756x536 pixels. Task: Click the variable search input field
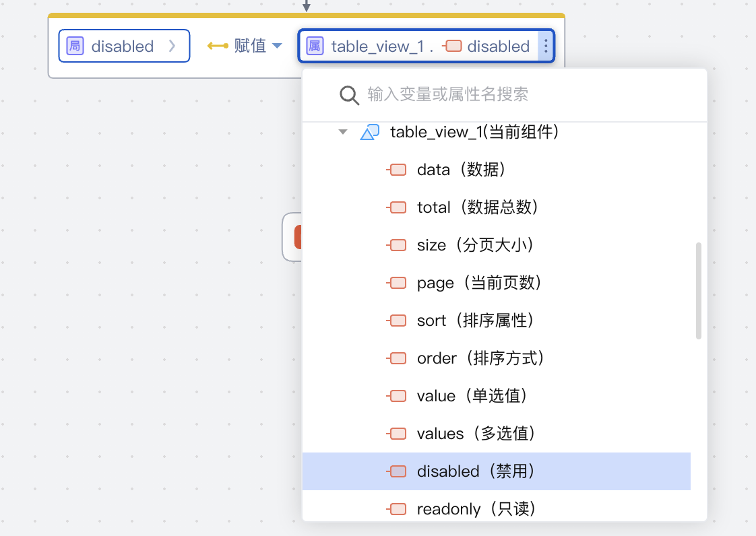coord(526,95)
